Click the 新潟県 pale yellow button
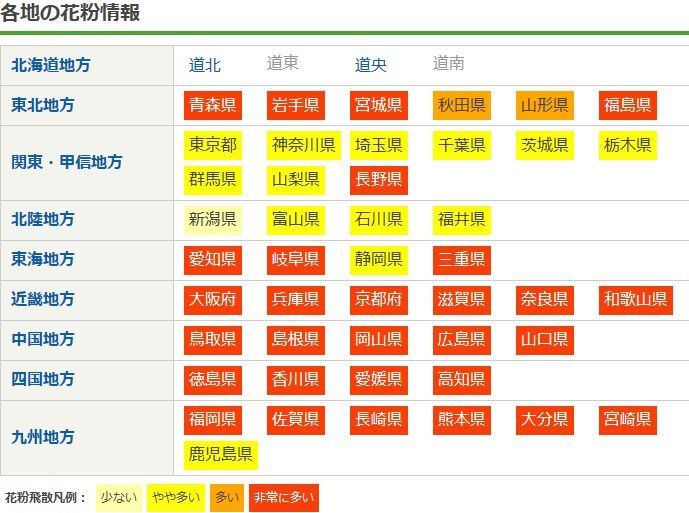 click(x=213, y=219)
